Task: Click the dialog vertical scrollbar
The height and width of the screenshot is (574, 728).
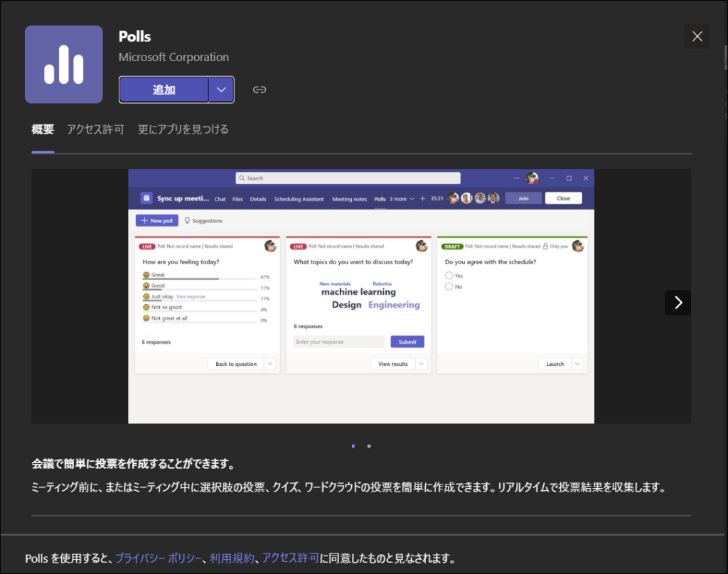Action: (726, 58)
